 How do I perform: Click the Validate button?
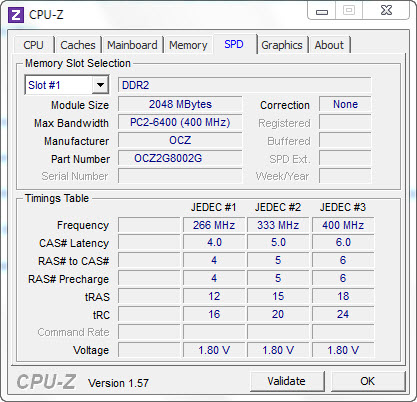287,381
